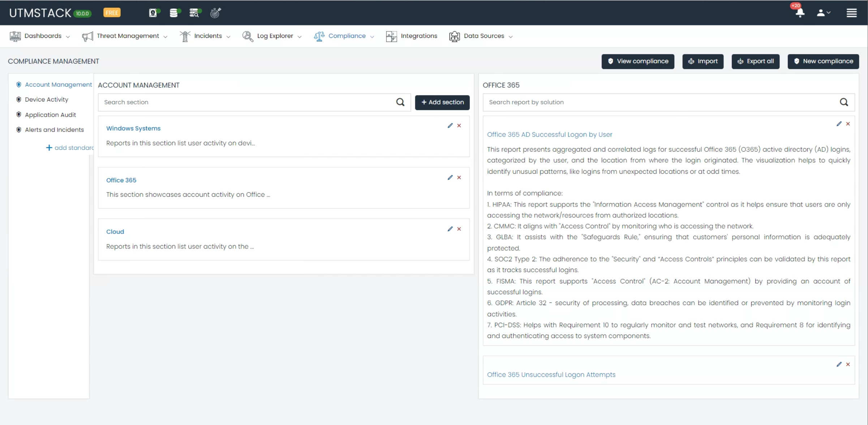Delete the Cloud section via red X

tap(459, 229)
